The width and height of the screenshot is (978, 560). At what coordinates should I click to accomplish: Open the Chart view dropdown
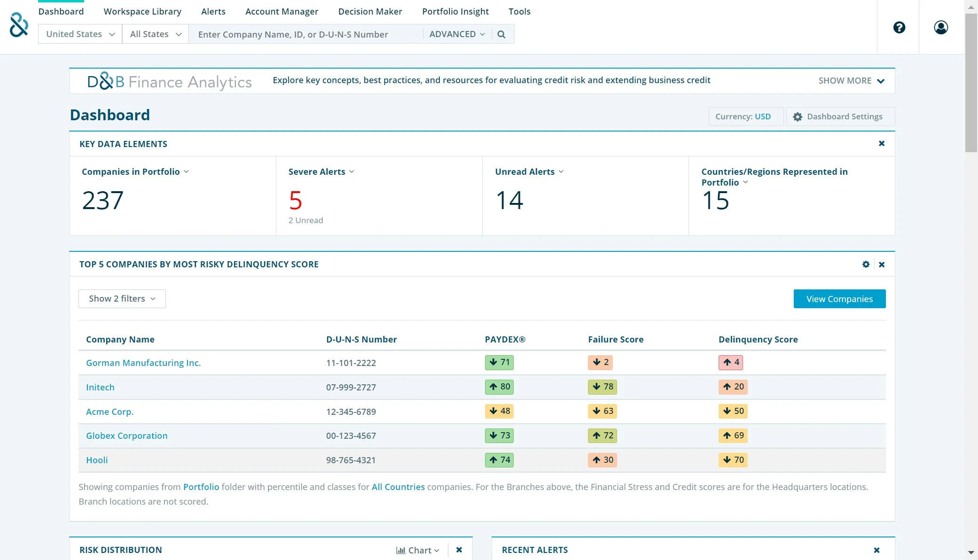click(x=417, y=550)
